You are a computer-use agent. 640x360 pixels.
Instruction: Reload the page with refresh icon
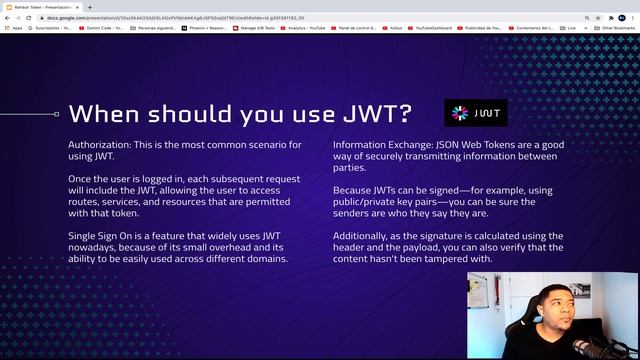(29, 18)
